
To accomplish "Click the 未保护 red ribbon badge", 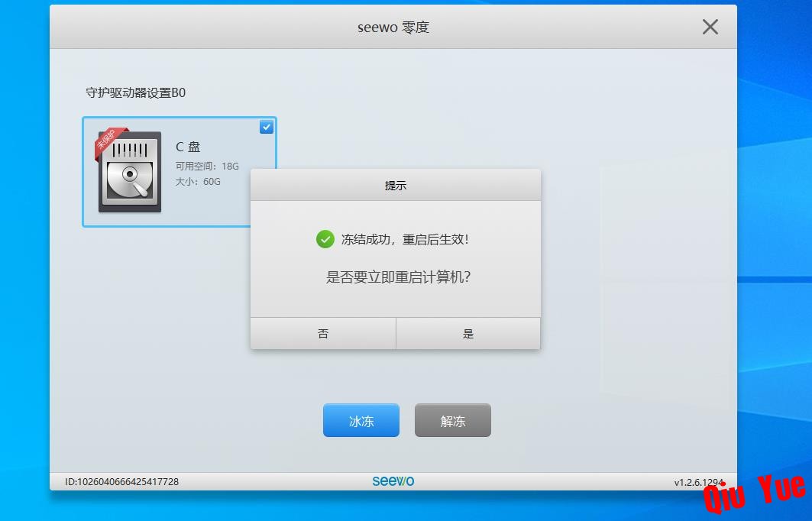I will [x=110, y=142].
